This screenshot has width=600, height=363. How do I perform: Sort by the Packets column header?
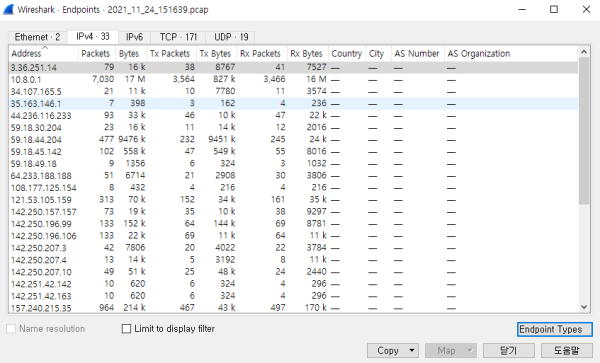pos(97,54)
